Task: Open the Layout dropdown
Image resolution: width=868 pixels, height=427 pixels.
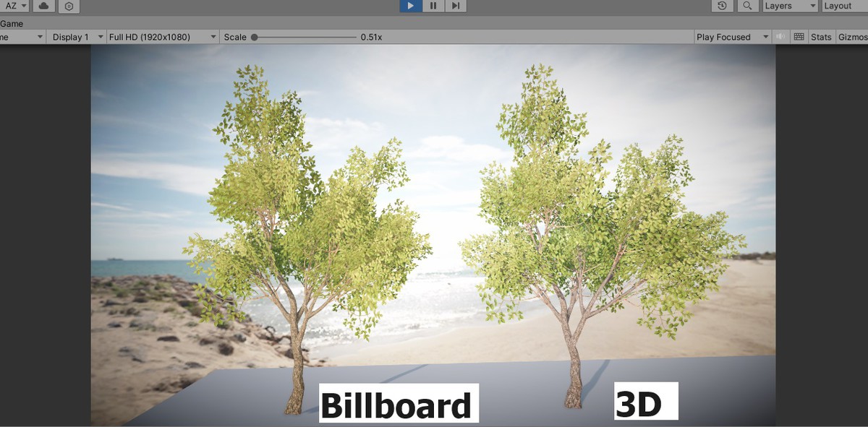Action: (x=845, y=6)
